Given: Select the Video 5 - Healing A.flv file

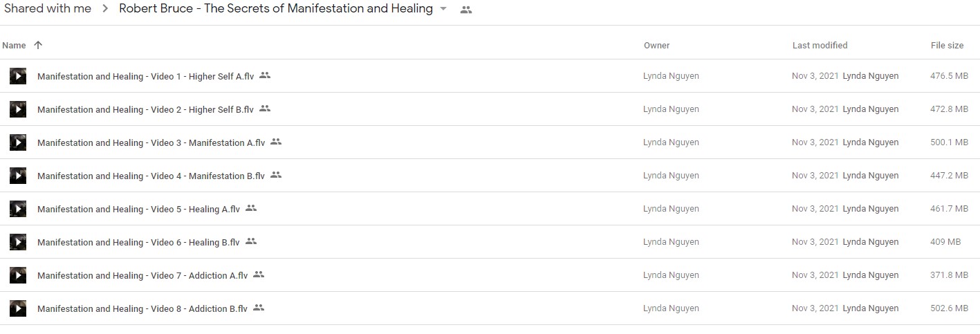Looking at the screenshot, I should pyautogui.click(x=490, y=209).
